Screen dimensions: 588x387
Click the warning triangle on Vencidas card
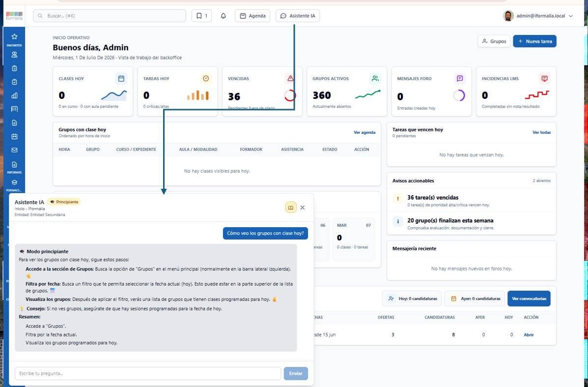point(290,79)
